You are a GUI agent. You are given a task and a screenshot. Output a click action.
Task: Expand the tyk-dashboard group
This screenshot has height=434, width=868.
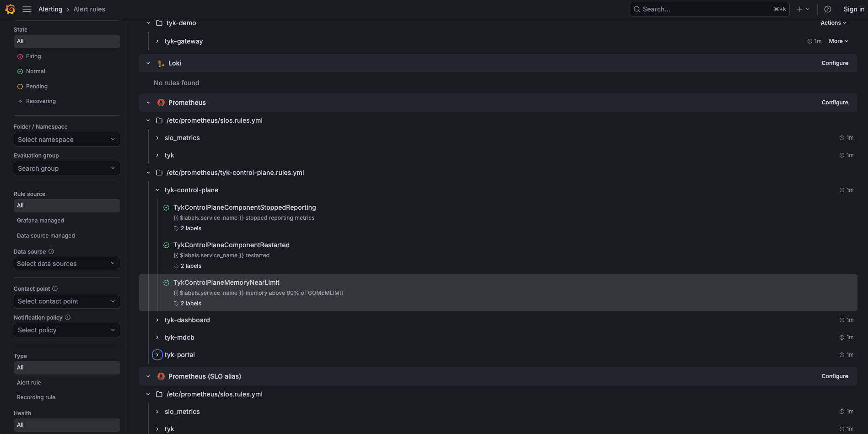[x=157, y=320]
